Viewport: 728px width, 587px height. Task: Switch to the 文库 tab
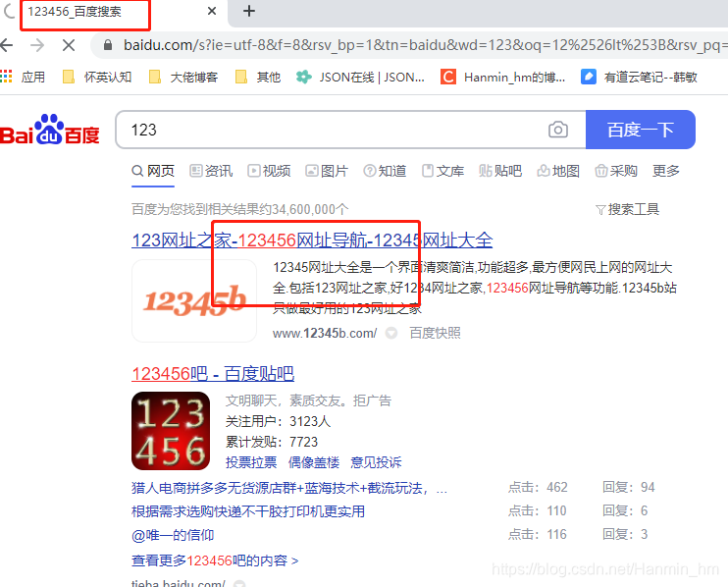click(x=442, y=171)
